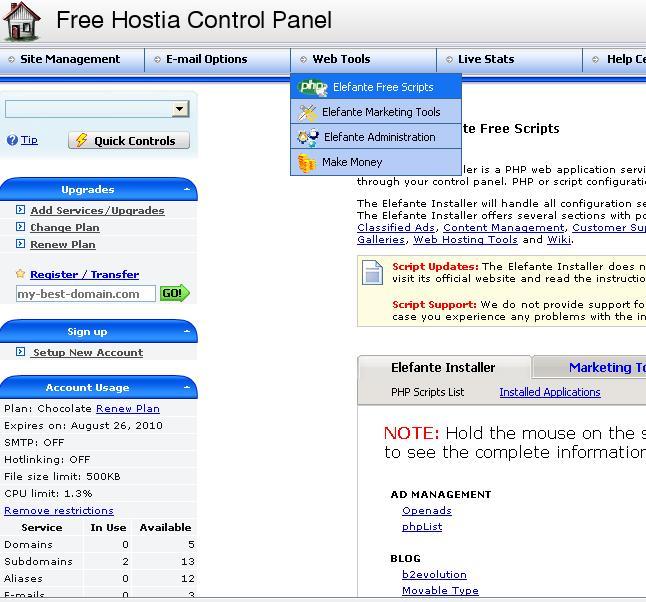Click the tools icon beside Elefante Marketing Tools
The width and height of the screenshot is (646, 602).
pyautogui.click(x=308, y=112)
